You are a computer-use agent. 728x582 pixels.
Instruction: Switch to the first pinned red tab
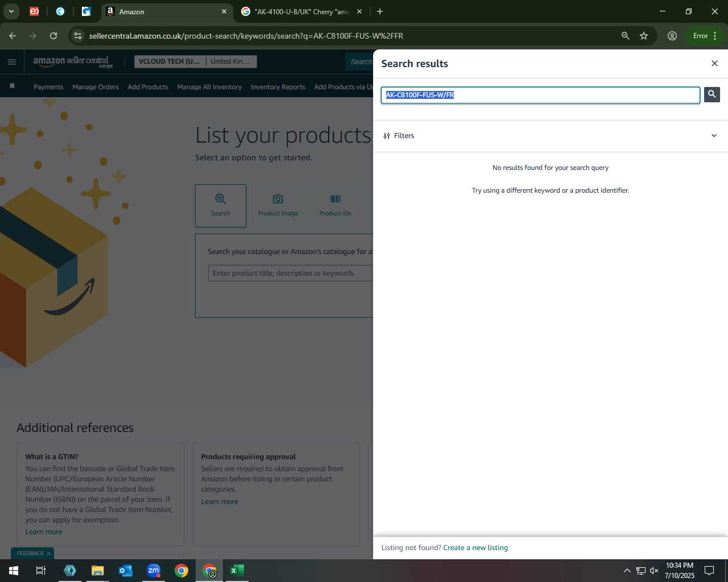tap(34, 11)
